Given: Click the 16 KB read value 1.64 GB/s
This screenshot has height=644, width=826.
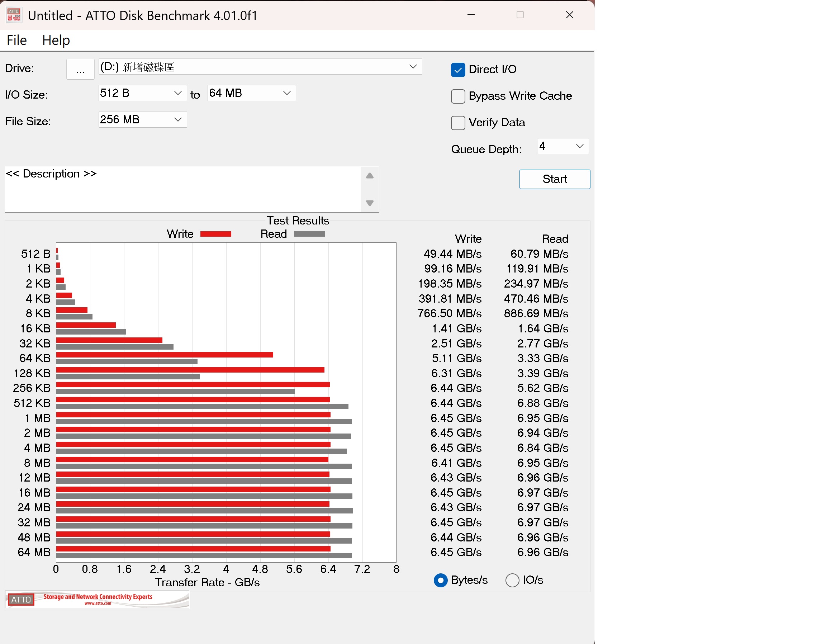Looking at the screenshot, I should 543,328.
